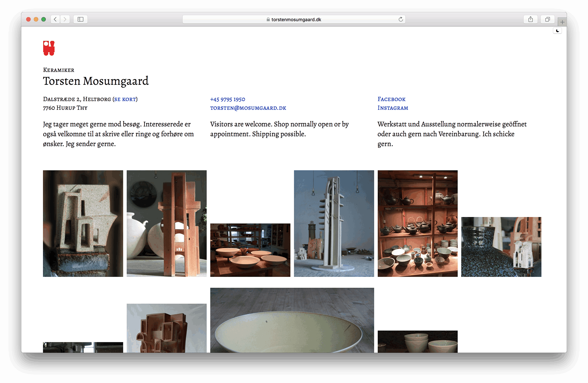Screen dimensions: 588x383
Task: Click the red ceramics logo icon
Action: (x=49, y=48)
